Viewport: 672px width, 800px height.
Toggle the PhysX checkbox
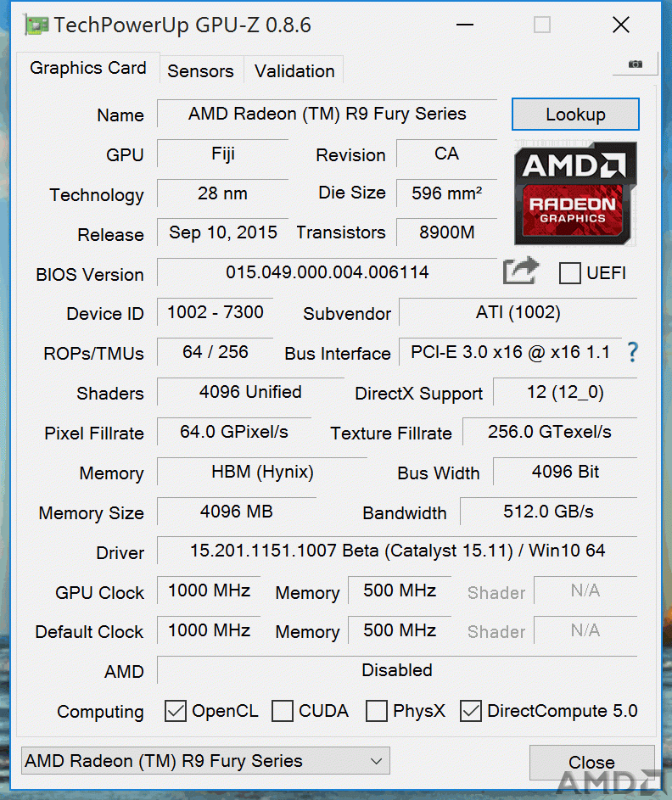point(377,711)
